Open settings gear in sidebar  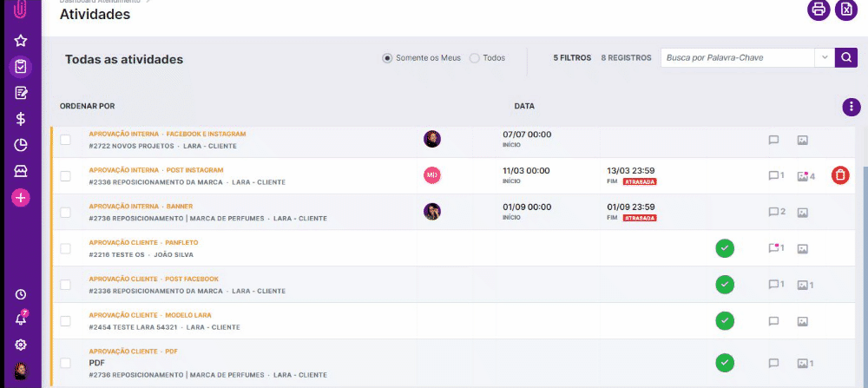pos(21,345)
